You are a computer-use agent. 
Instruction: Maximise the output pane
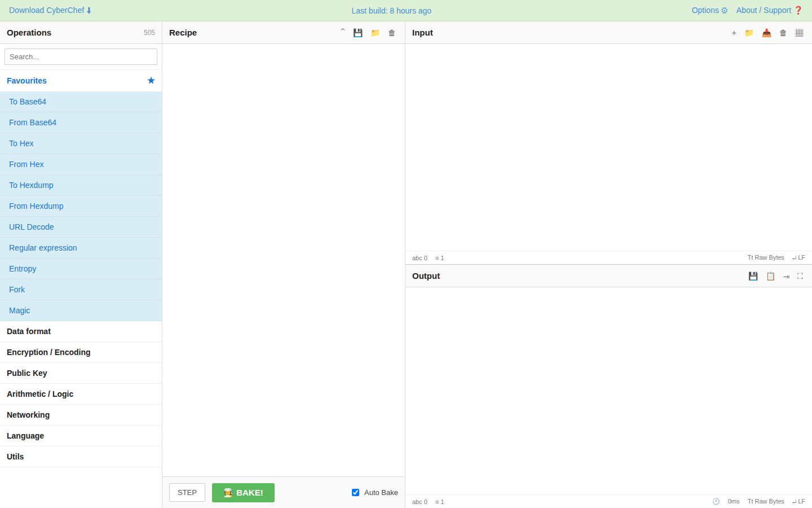pos(800,276)
